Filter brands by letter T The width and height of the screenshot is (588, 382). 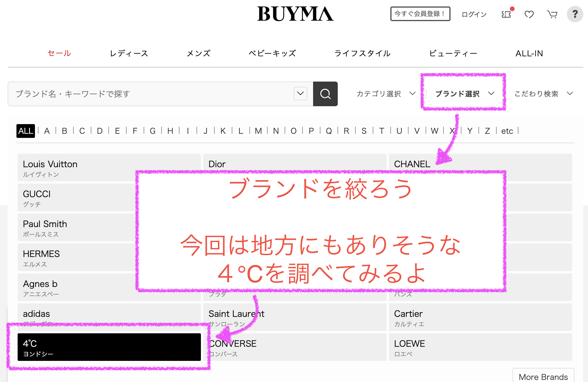tap(382, 131)
